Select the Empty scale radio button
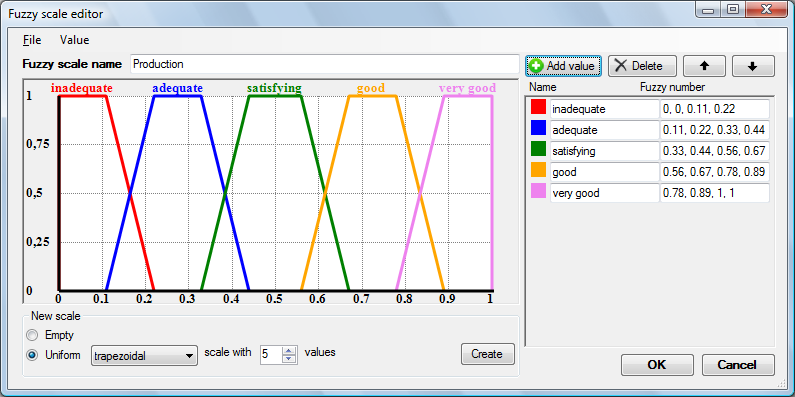The height and width of the screenshot is (397, 795). click(x=32, y=335)
